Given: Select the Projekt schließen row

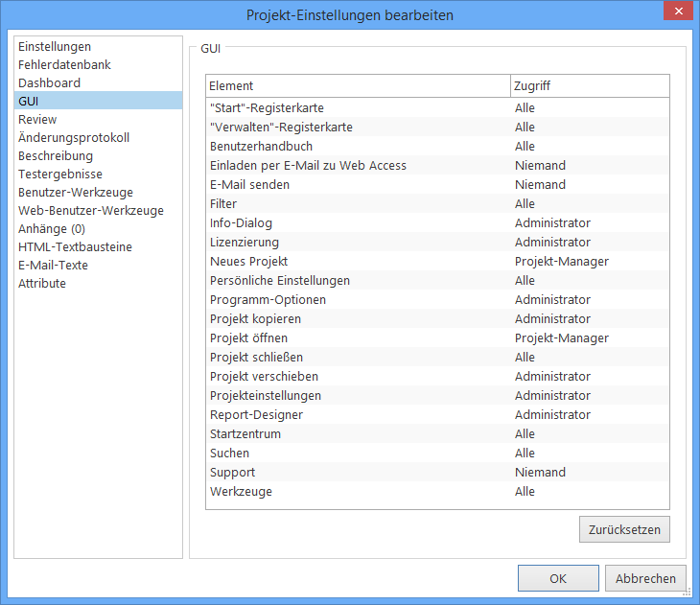Looking at the screenshot, I should 437,358.
